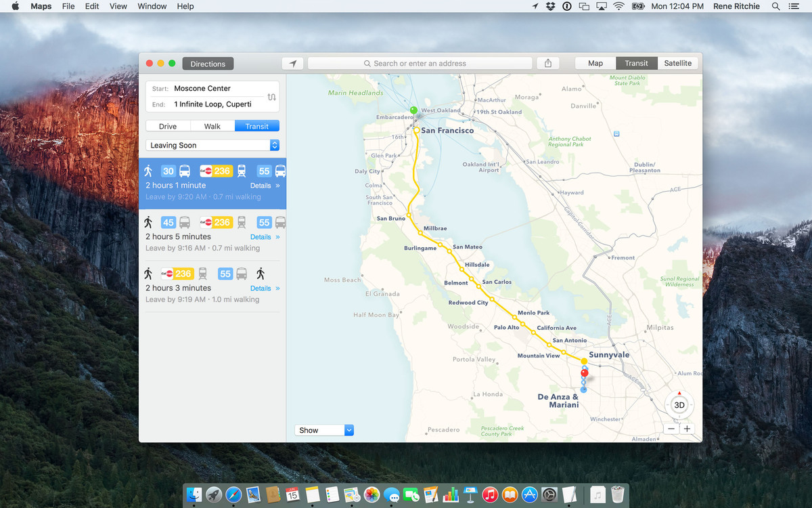The width and height of the screenshot is (812, 508).
Task: Click the Mon 12:04 PM clock
Action: (677, 6)
